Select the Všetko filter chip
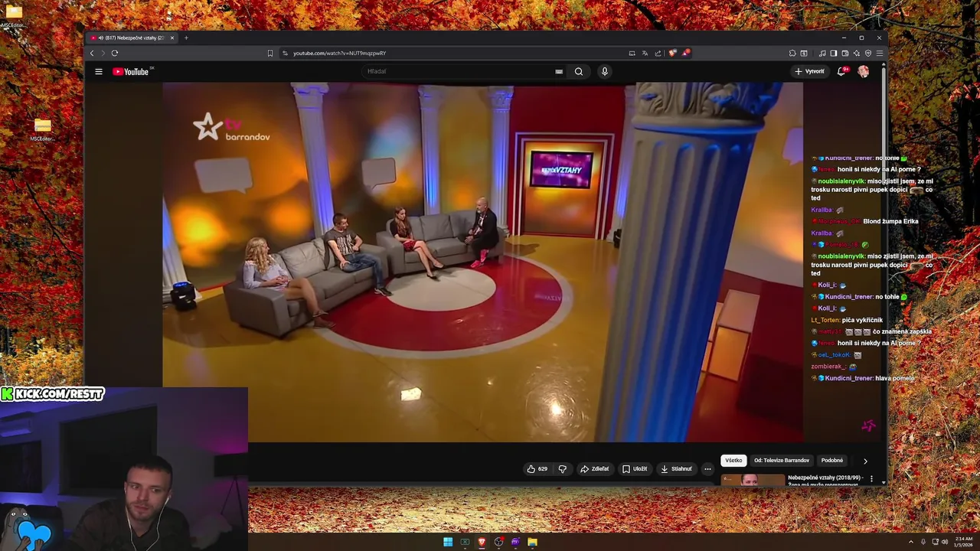Screen dimensions: 980x551 (733, 461)
